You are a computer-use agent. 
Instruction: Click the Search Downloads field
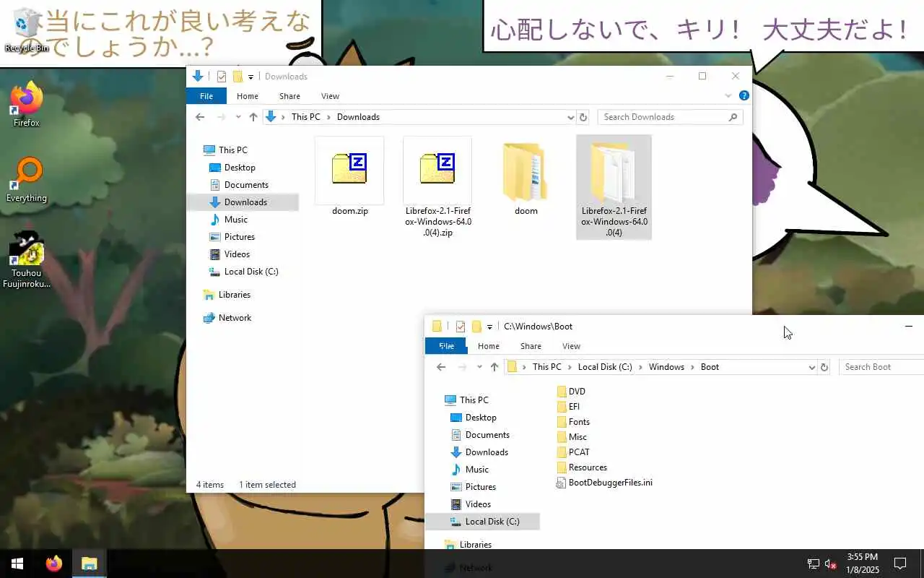[671, 117]
